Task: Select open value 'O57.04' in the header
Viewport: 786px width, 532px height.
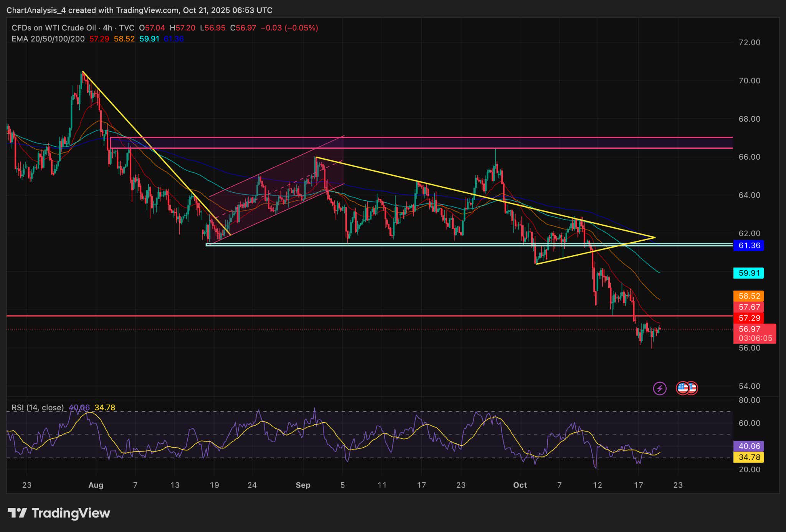Action: pyautogui.click(x=152, y=28)
